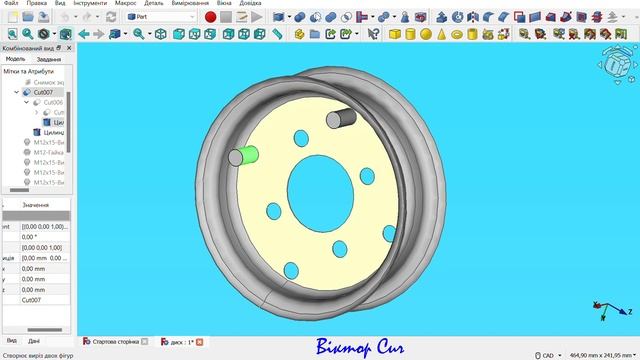
Task: Open the macros dialog notepad icon
Action: [x=242, y=17]
